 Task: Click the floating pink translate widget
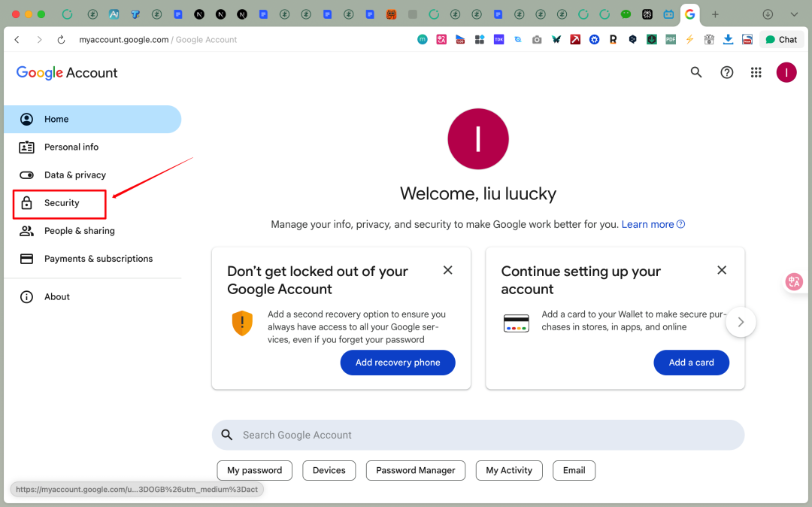click(x=794, y=282)
